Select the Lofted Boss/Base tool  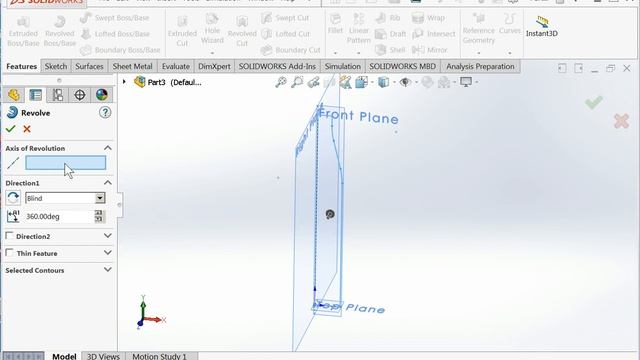pos(115,34)
